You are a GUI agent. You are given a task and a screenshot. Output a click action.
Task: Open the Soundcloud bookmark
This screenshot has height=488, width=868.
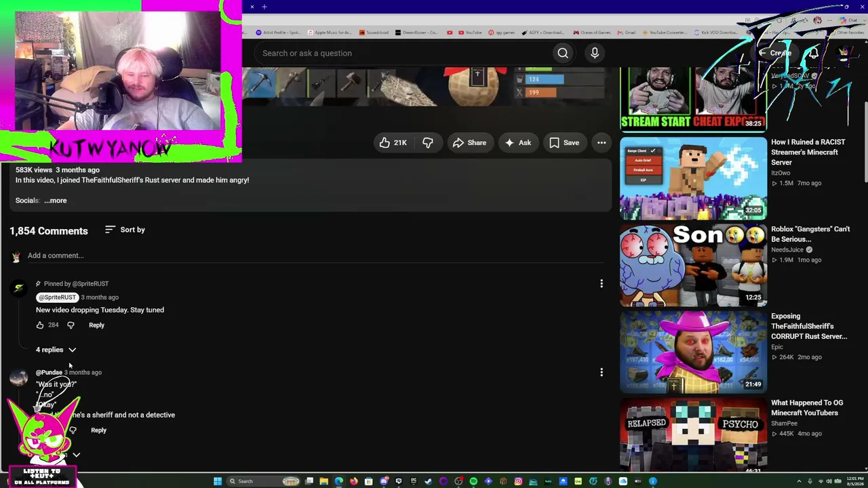click(x=374, y=33)
